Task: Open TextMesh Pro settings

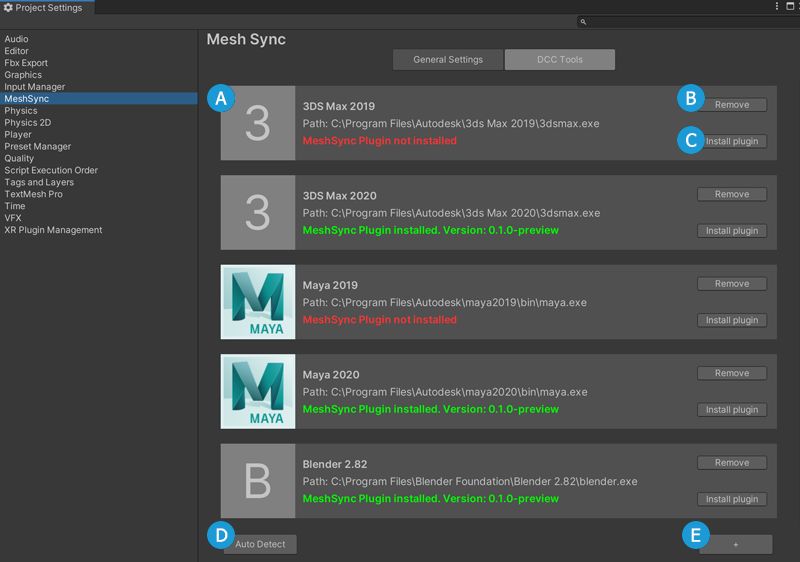Action: (x=98, y=194)
